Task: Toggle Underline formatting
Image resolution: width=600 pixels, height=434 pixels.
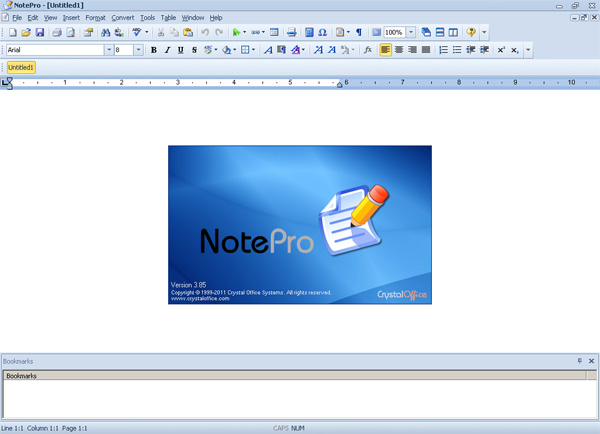Action: click(x=181, y=50)
